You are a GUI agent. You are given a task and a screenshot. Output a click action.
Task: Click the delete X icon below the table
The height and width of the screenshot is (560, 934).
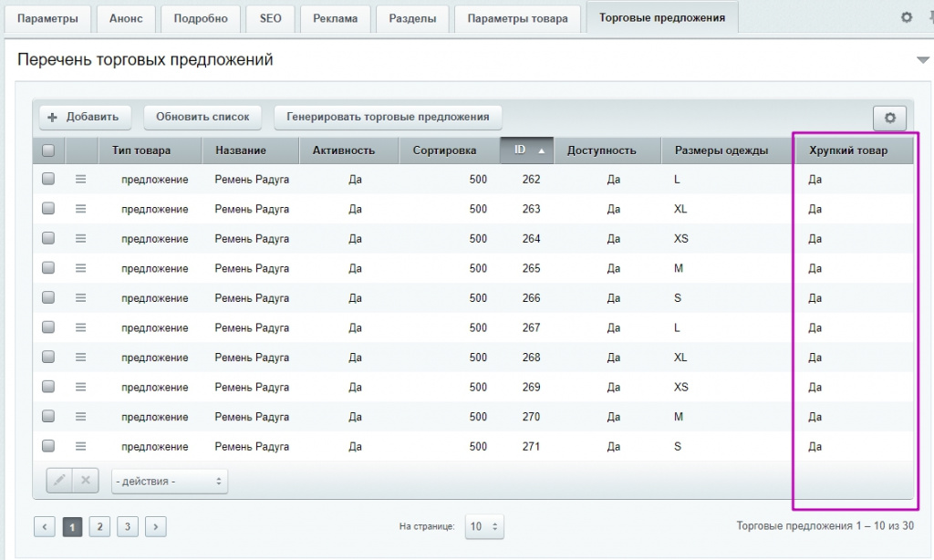(85, 480)
